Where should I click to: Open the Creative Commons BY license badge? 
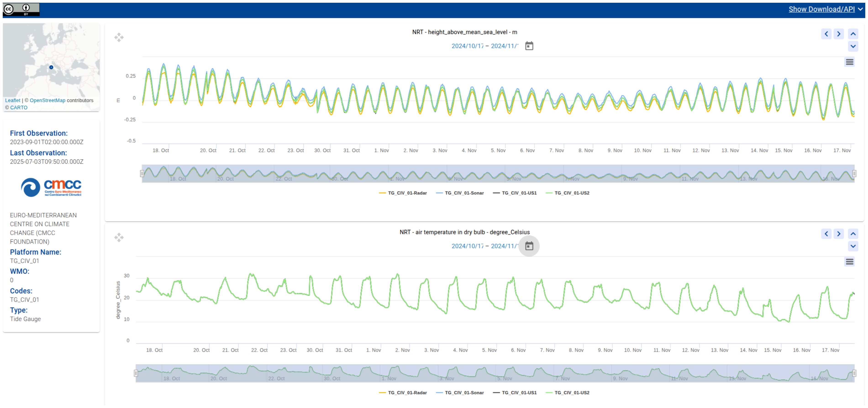pos(21,9)
